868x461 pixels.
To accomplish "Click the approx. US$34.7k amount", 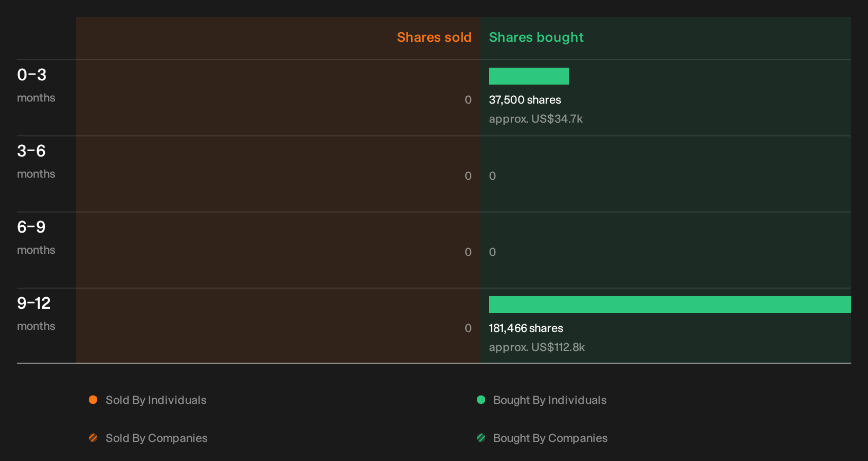I will tap(535, 119).
